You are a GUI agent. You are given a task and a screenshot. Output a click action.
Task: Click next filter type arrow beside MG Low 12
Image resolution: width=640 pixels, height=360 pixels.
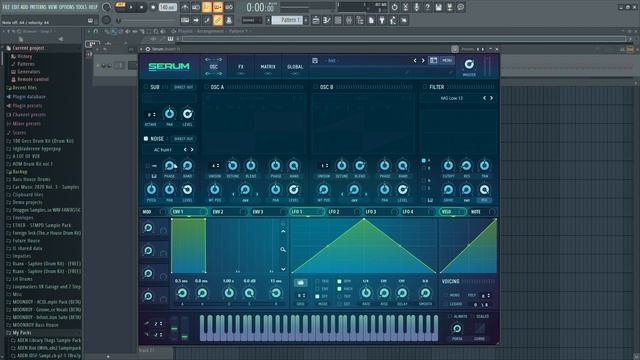pos(491,98)
